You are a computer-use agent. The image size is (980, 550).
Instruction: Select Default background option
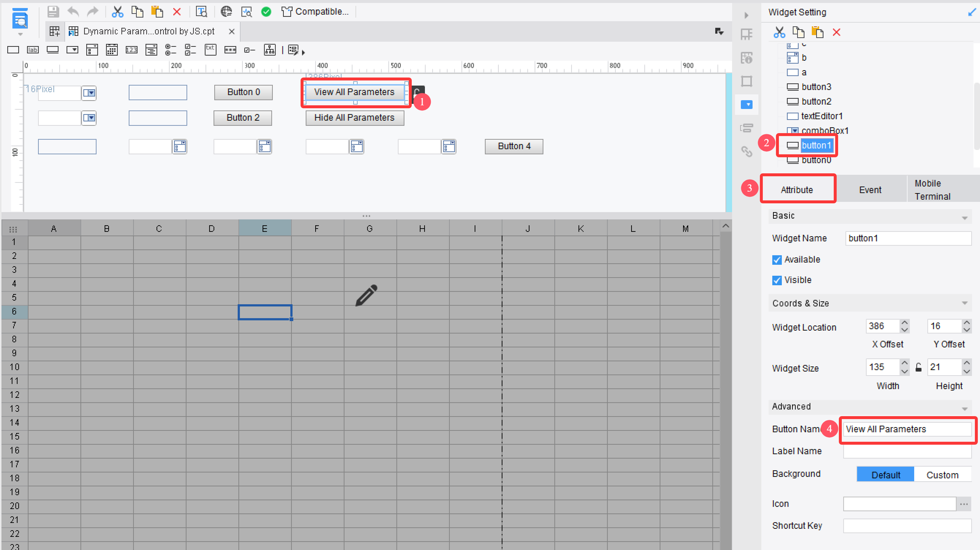tap(885, 475)
